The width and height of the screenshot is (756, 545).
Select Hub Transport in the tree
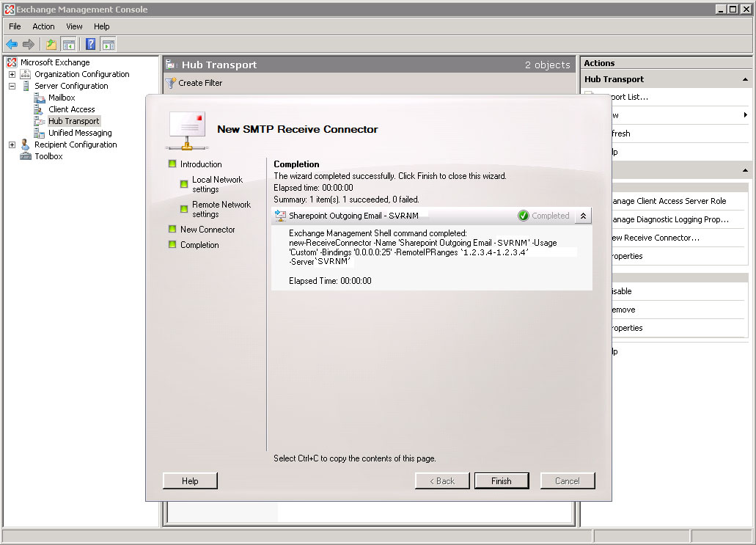74,121
